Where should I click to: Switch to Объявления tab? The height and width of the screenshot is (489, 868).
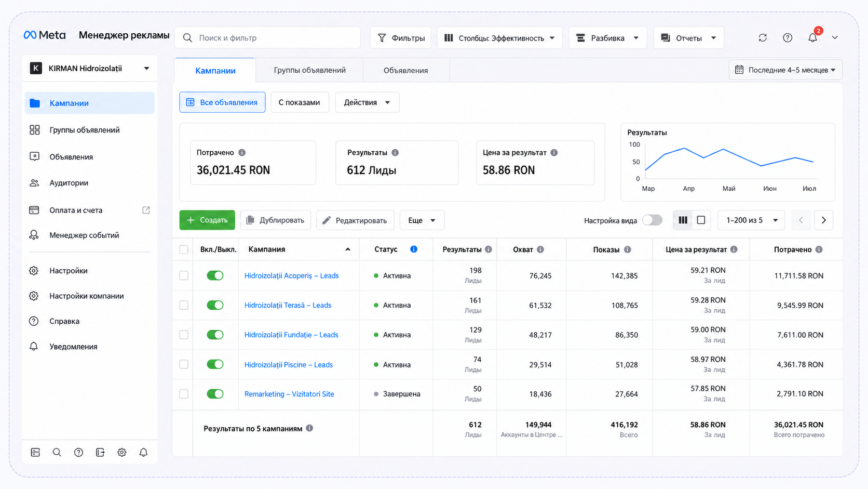pyautogui.click(x=405, y=70)
